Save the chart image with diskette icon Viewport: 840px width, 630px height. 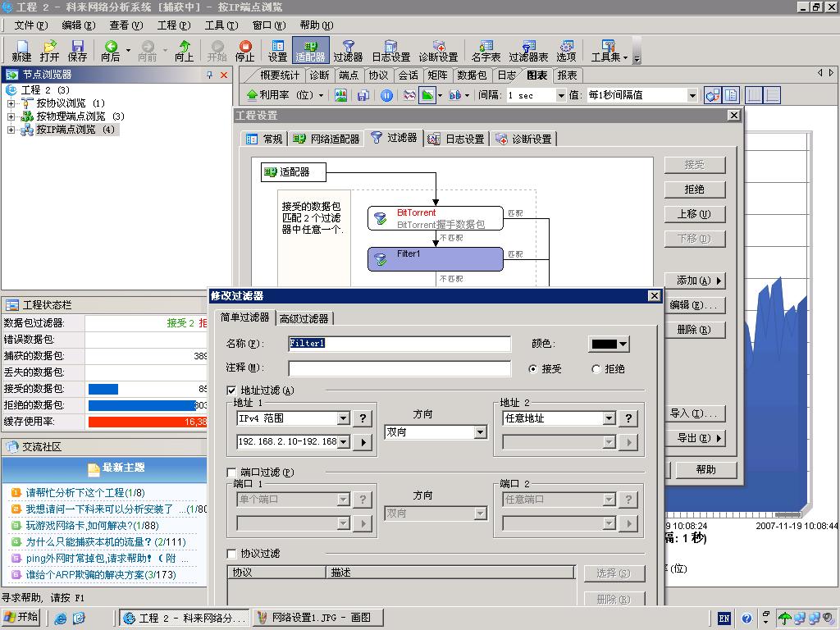click(x=364, y=94)
